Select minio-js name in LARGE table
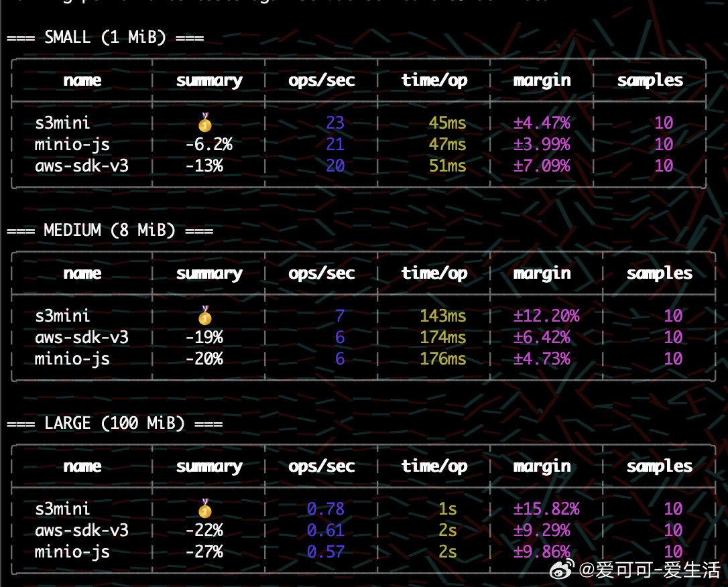Screen dimensions: 728x587 (72, 552)
